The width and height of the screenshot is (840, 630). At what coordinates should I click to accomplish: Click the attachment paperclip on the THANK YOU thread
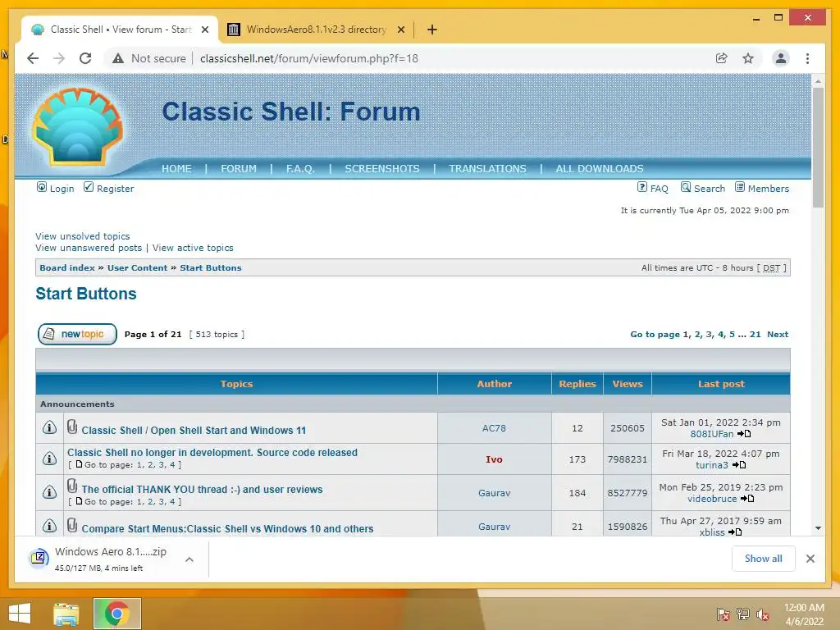pos(72,486)
